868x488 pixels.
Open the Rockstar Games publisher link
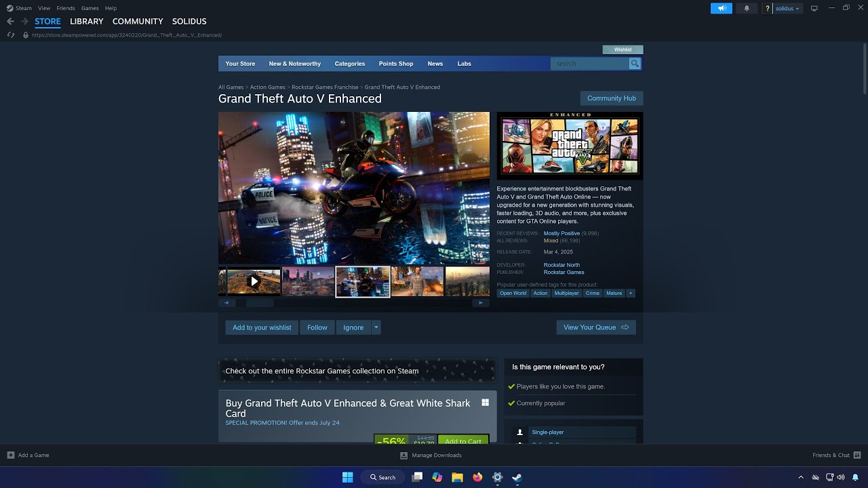(564, 272)
